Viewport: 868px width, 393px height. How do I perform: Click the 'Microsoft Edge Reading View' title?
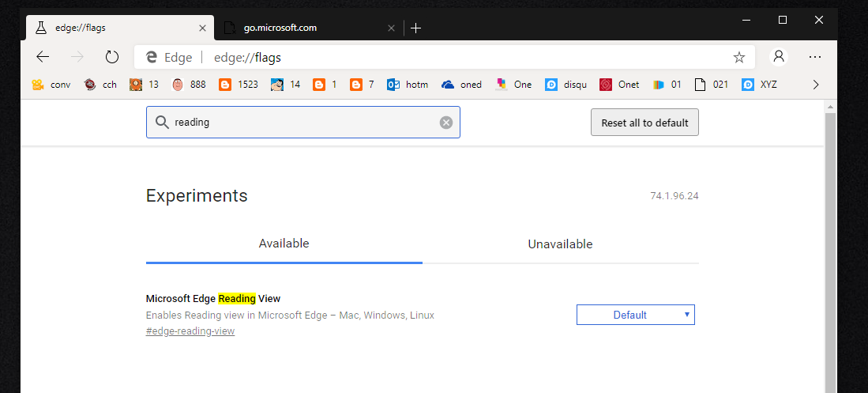click(213, 298)
